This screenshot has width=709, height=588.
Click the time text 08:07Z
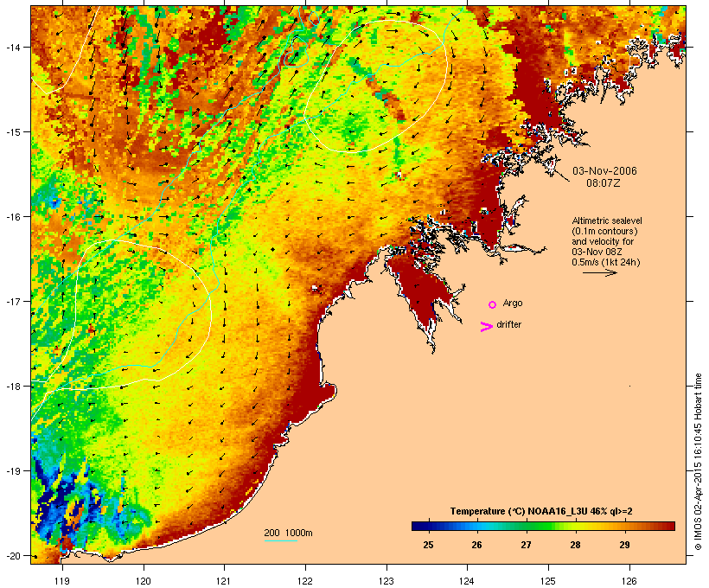pos(604,183)
